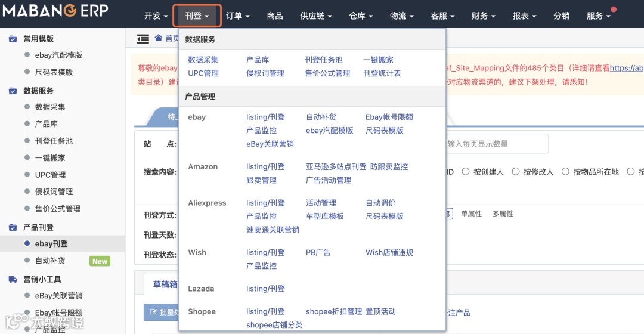The image size is (644, 334).
Task: Switch to the 草稿箱 tab
Action: 165,284
